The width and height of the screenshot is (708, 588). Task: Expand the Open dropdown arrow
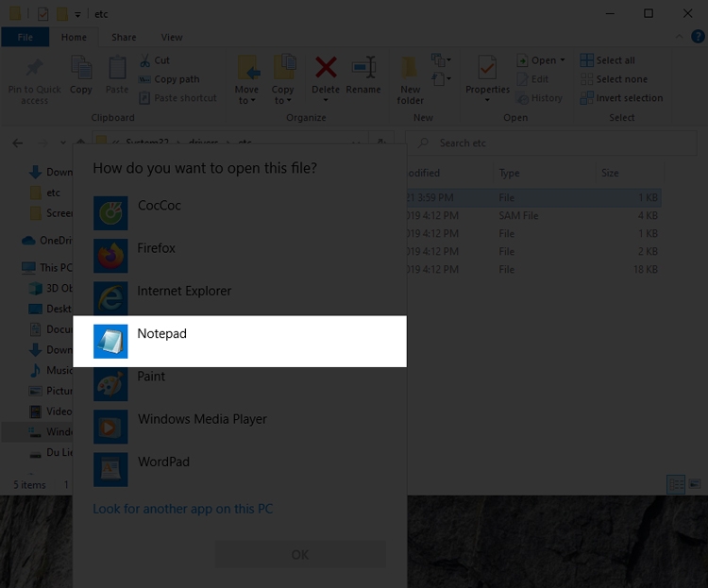[x=563, y=60]
